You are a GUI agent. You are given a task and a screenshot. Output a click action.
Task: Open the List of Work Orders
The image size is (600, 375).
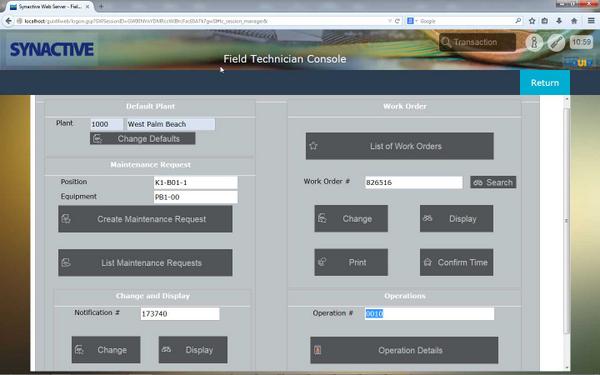[399, 146]
